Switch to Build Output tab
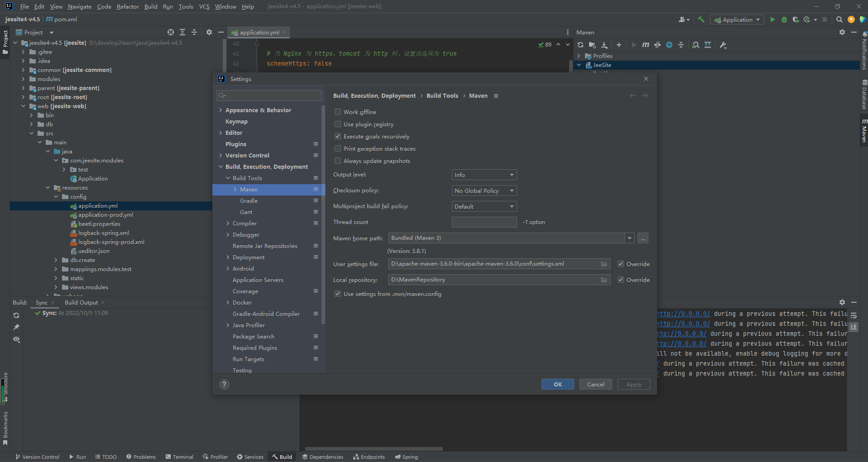The width and height of the screenshot is (868, 462). pos(81,302)
